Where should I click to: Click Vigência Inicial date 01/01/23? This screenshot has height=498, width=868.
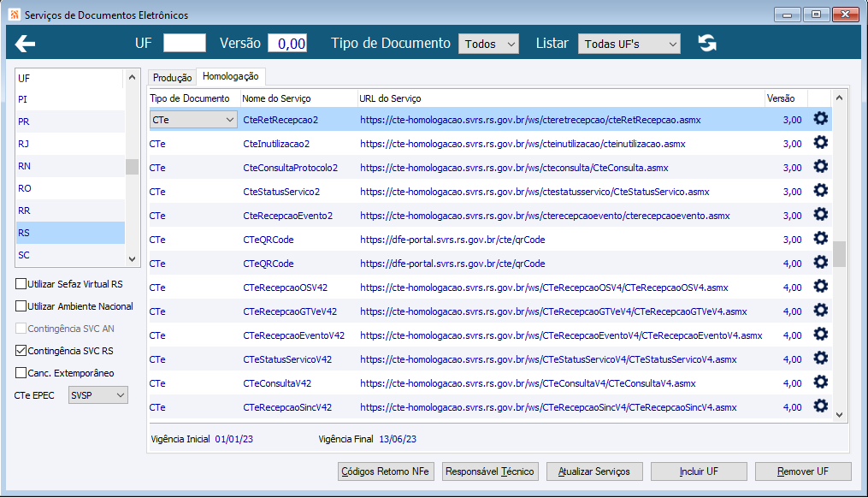pyautogui.click(x=234, y=439)
